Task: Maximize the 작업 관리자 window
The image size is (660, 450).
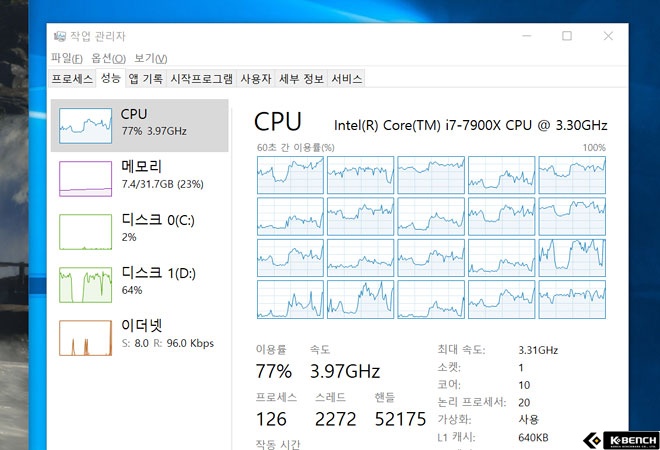Action: tap(567, 36)
